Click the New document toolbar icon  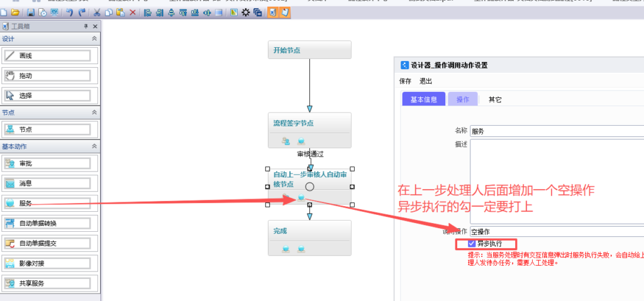click(3, 13)
